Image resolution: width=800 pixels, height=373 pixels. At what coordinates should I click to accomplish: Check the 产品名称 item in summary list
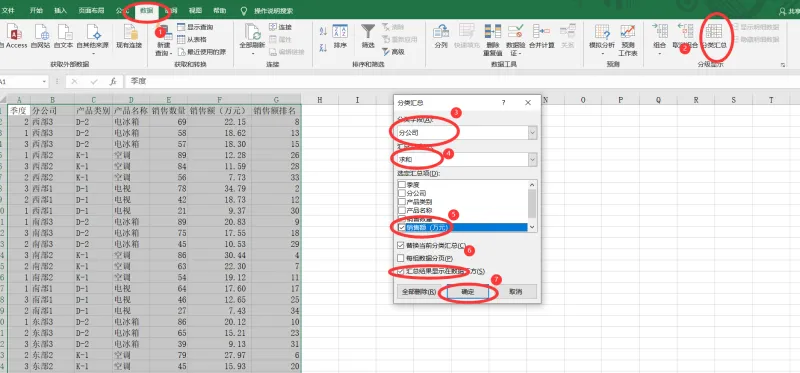[402, 210]
